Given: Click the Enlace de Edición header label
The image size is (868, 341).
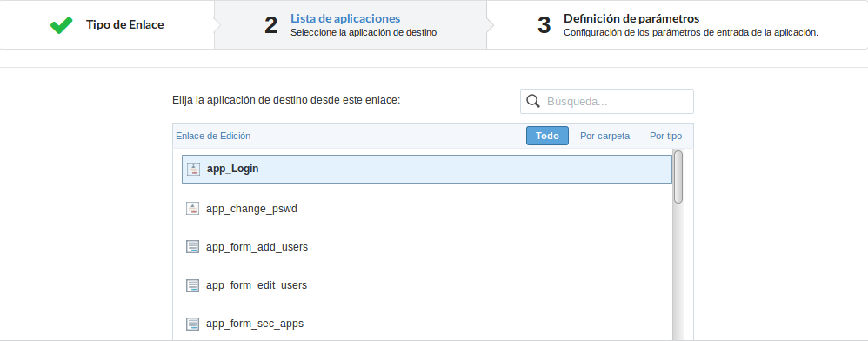Looking at the screenshot, I should (x=213, y=136).
